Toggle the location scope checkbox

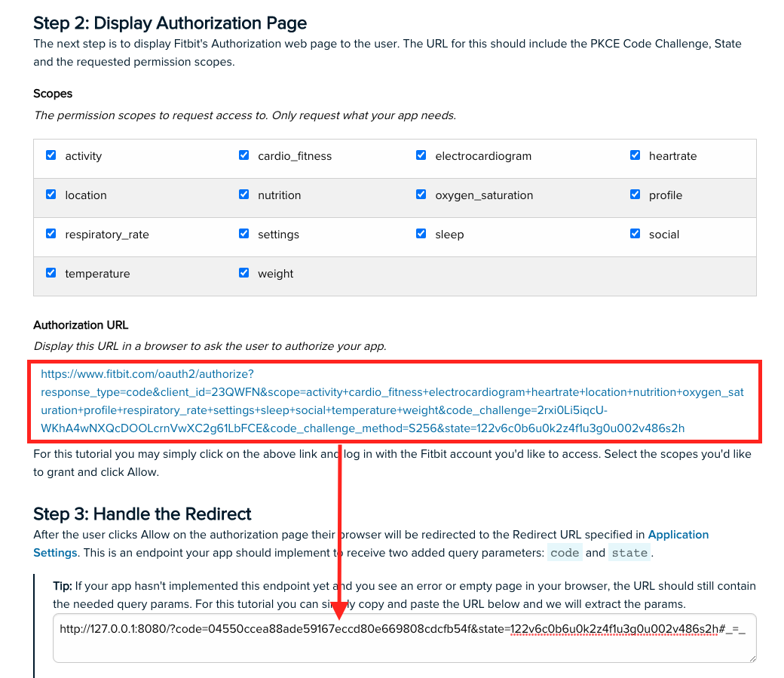point(51,195)
